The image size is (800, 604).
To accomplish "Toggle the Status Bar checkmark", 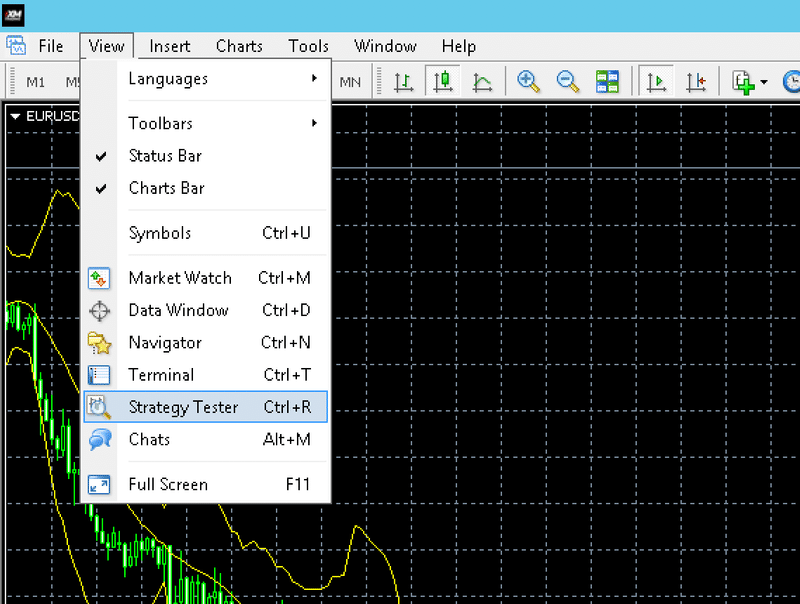I will 97,156.
